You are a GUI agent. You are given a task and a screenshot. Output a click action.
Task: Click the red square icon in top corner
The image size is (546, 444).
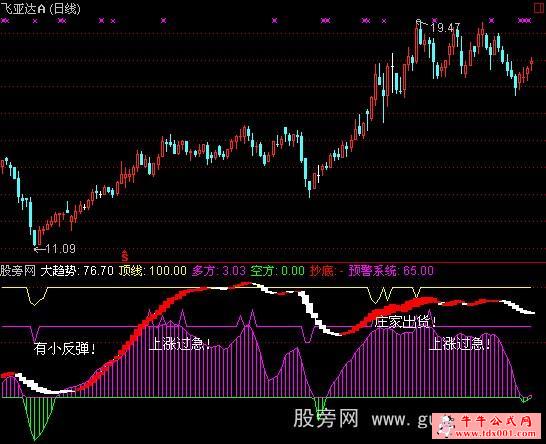point(540,8)
